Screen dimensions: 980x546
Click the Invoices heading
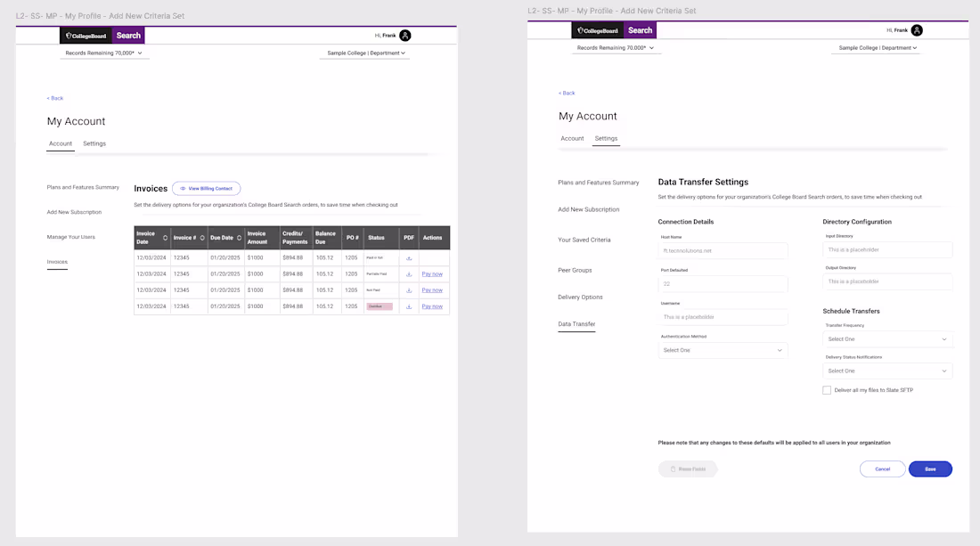[151, 188]
